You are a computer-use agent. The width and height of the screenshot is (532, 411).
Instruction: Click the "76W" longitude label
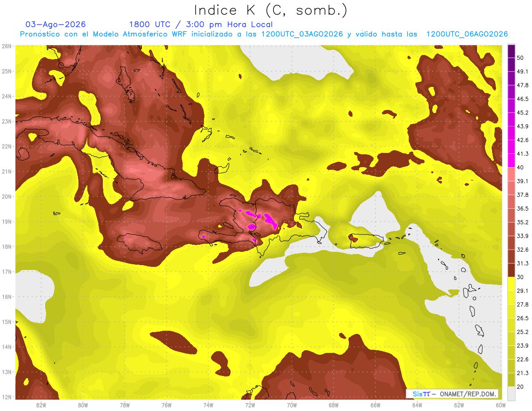click(167, 405)
